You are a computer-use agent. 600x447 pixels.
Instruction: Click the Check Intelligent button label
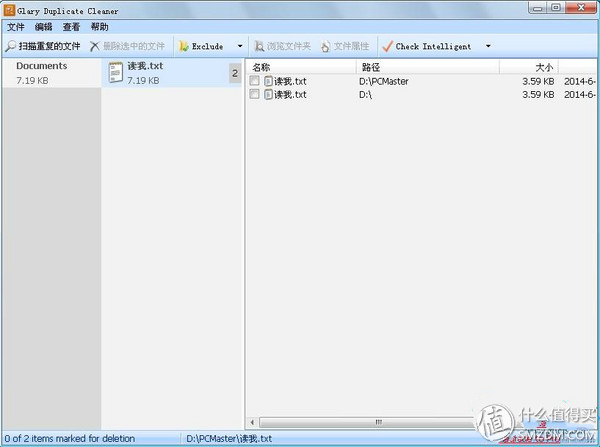[x=433, y=46]
